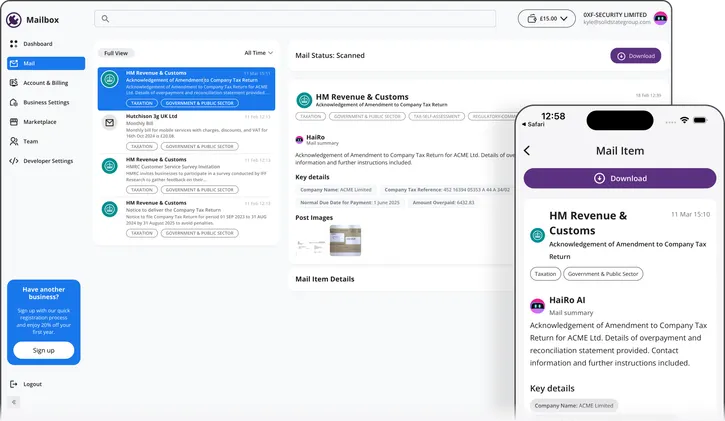The height and width of the screenshot is (421, 725).
Task: Select Mail in the sidebar
Action: [46, 63]
